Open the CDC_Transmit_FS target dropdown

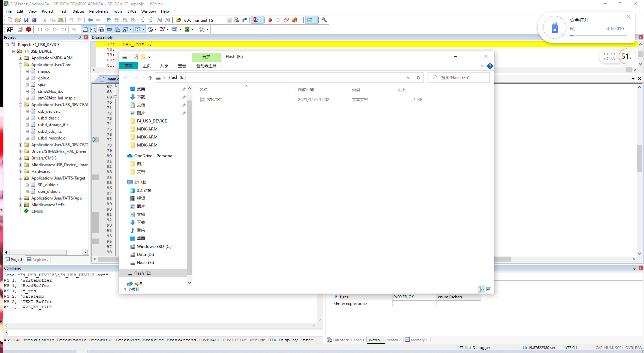tap(229, 20)
